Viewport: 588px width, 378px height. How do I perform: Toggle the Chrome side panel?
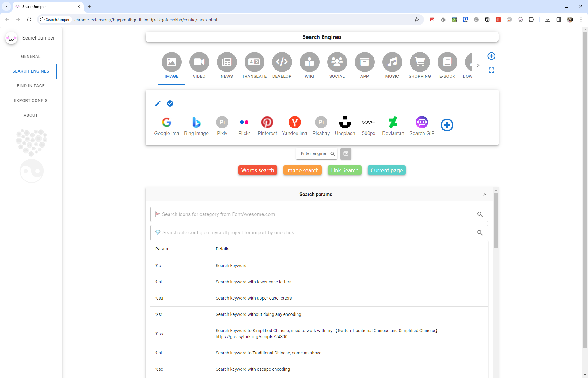pos(559,20)
